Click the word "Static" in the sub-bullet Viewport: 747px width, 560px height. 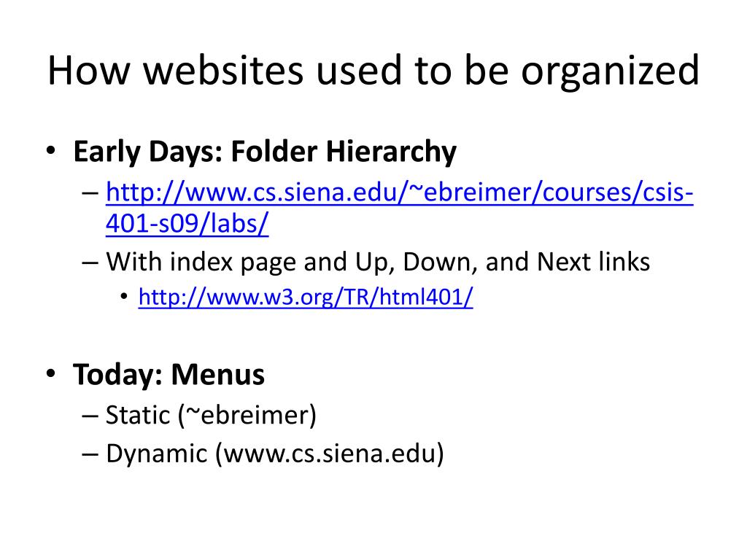[x=138, y=415]
